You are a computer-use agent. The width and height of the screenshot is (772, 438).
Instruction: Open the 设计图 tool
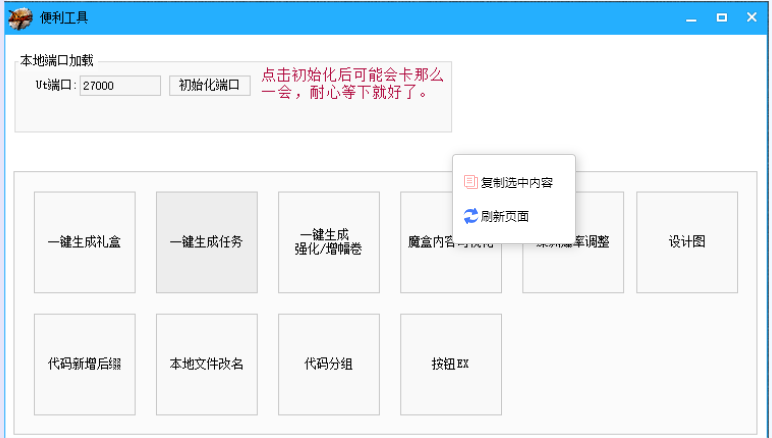click(687, 242)
